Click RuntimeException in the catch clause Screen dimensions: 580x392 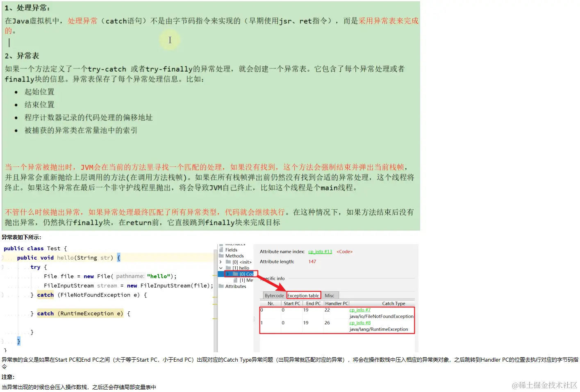point(87,313)
